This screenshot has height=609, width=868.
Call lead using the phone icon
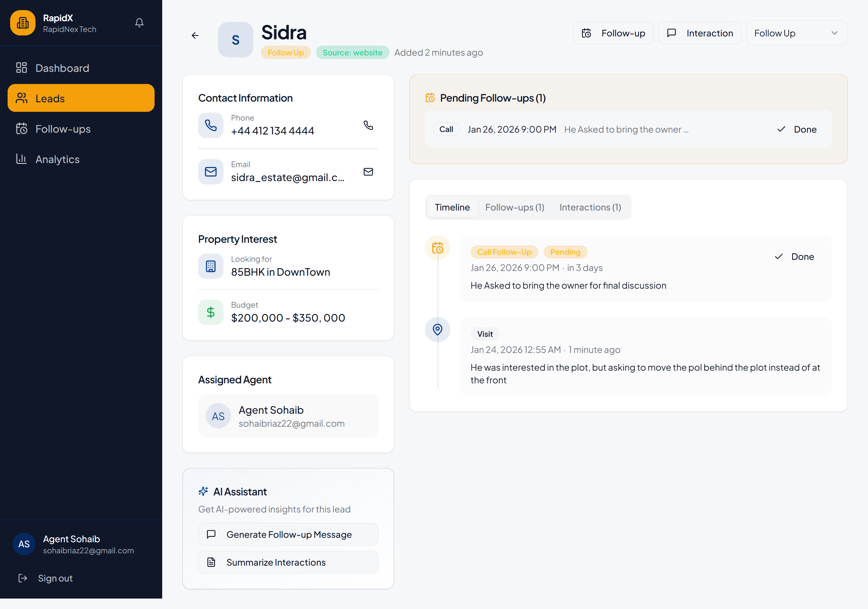point(368,125)
